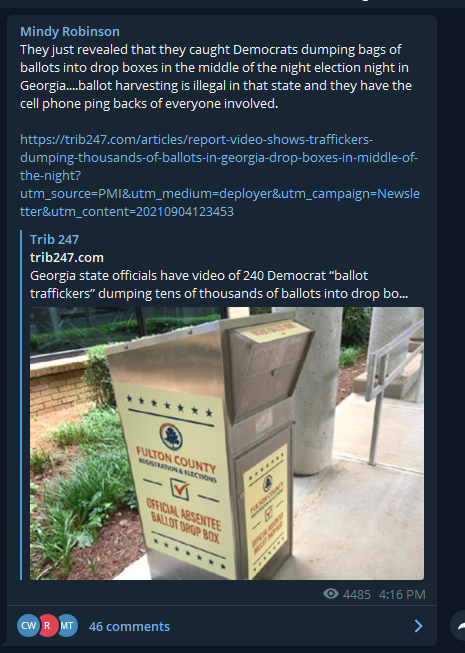Image resolution: width=465 pixels, height=653 pixels.
Task: Click the CW commenter avatar
Action: (27, 626)
